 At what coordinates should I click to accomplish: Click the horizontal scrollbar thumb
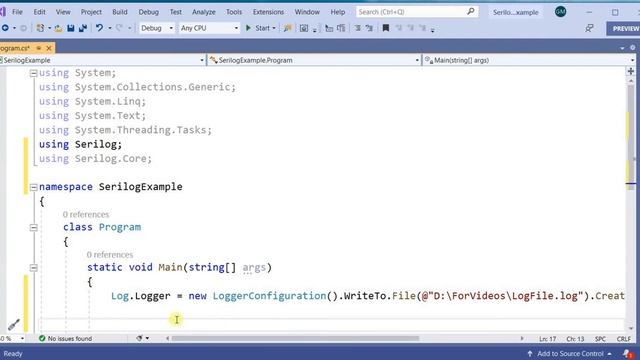pyautogui.click(x=295, y=338)
